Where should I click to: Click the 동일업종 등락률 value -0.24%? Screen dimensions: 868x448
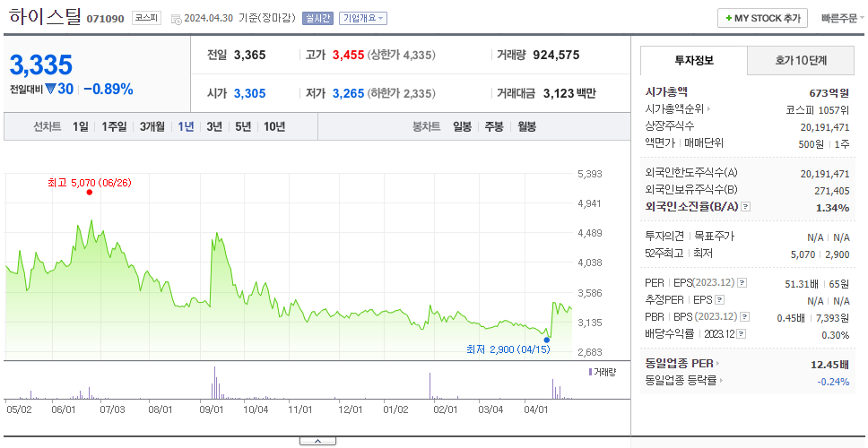click(x=833, y=381)
